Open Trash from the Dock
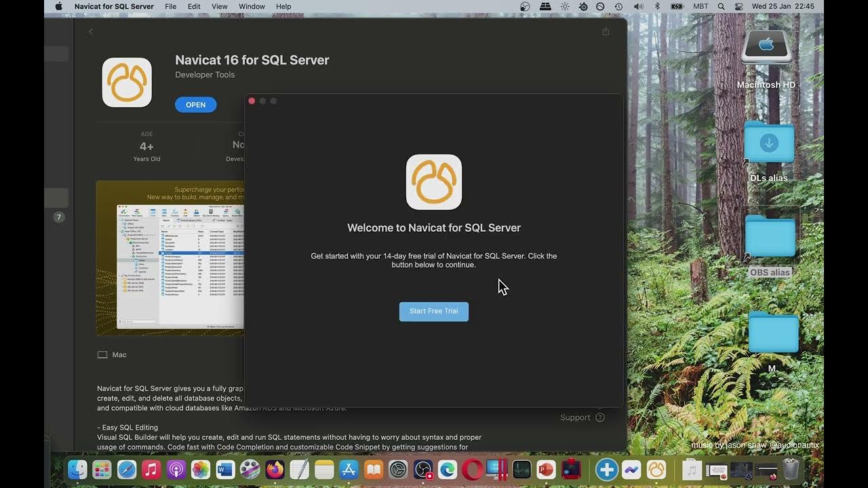 tap(791, 469)
